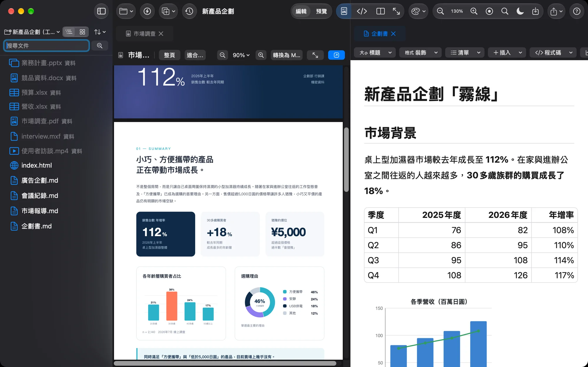Toggle the sidebar panel icon
This screenshot has height=367, width=588.
(x=101, y=11)
